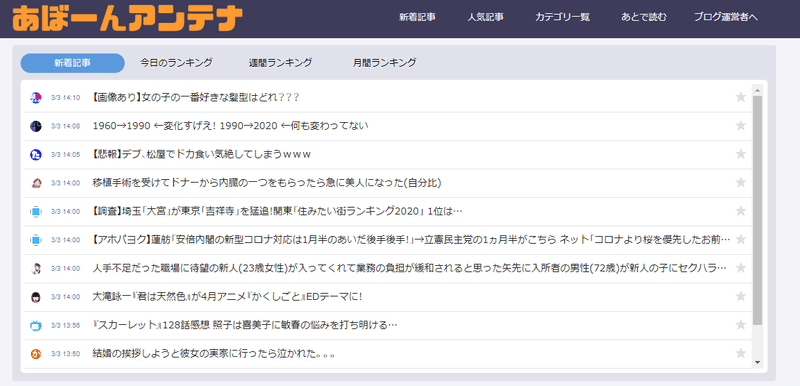Star the 1960→1990 article

pyautogui.click(x=741, y=125)
